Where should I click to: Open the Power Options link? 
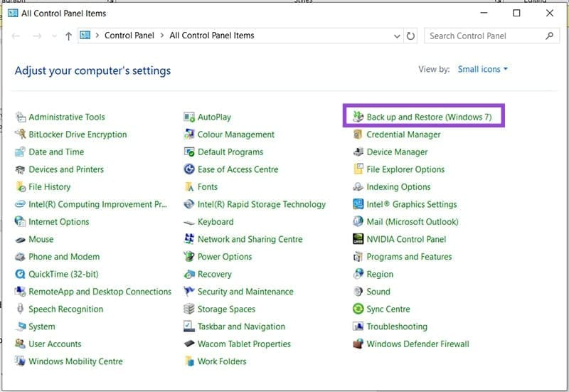[225, 257]
